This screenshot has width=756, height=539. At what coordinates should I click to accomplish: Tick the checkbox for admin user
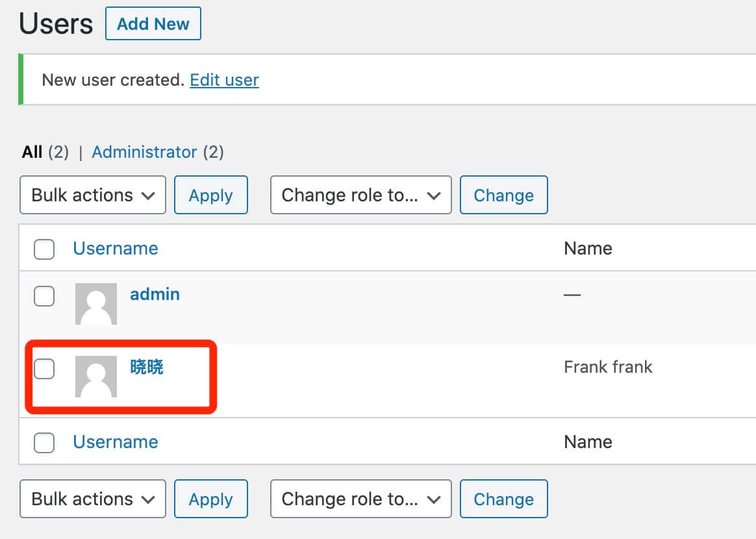tap(44, 296)
